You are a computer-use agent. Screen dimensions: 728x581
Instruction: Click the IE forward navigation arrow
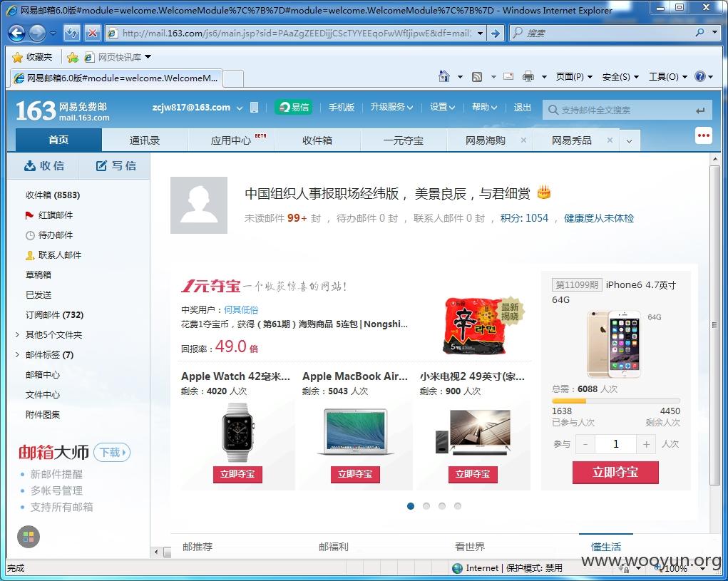[x=37, y=33]
